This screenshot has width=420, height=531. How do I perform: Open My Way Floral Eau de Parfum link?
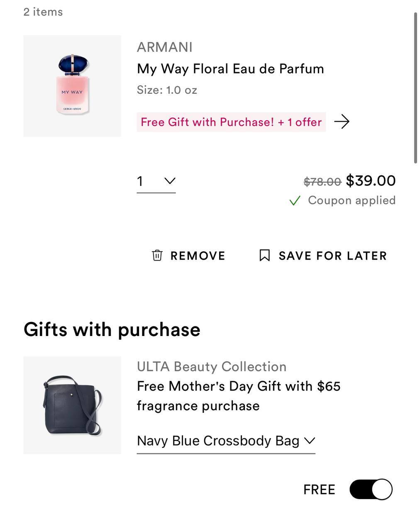click(230, 69)
